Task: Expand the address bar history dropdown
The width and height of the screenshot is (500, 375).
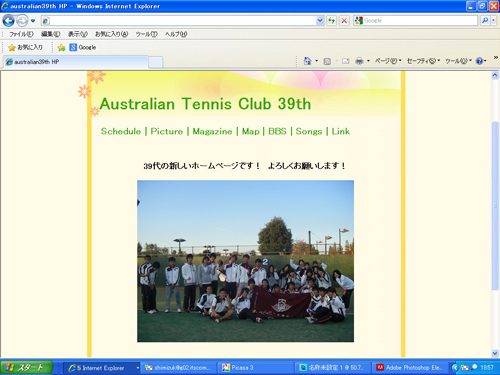Action: coord(320,21)
